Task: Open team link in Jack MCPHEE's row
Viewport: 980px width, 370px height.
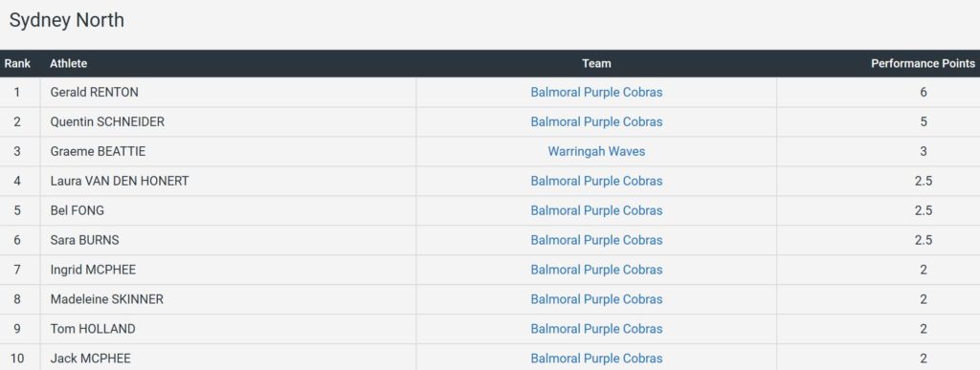Action: tap(596, 359)
